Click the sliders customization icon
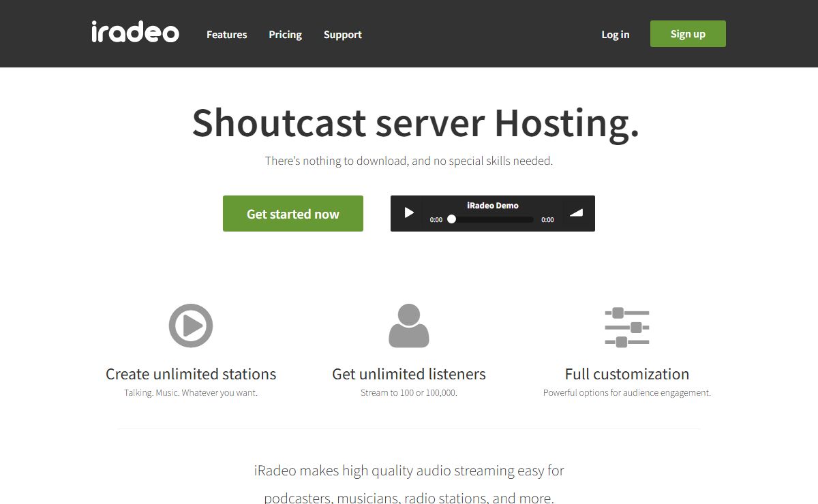Screen dimensions: 818x504 coord(627,328)
